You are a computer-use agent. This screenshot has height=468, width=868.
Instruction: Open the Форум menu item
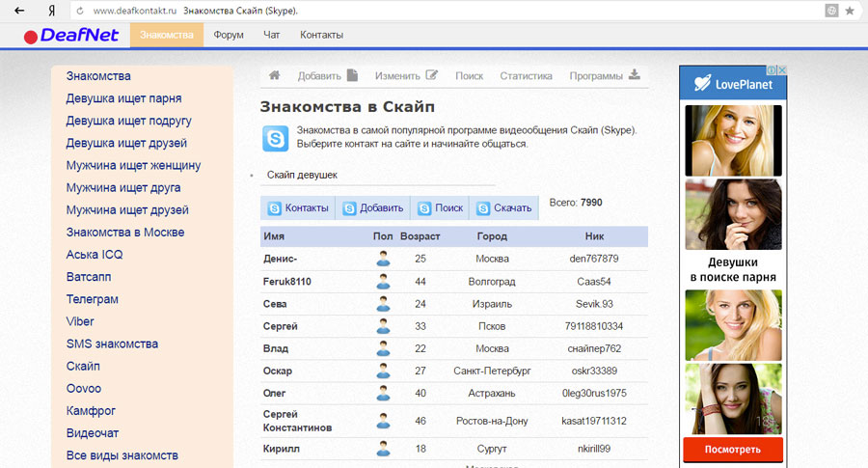coord(229,35)
